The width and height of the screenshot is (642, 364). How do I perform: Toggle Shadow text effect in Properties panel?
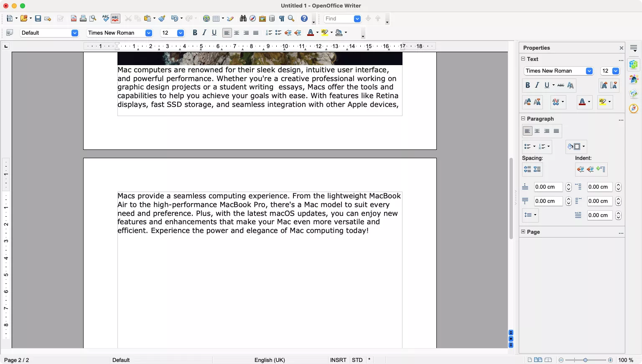pos(571,85)
